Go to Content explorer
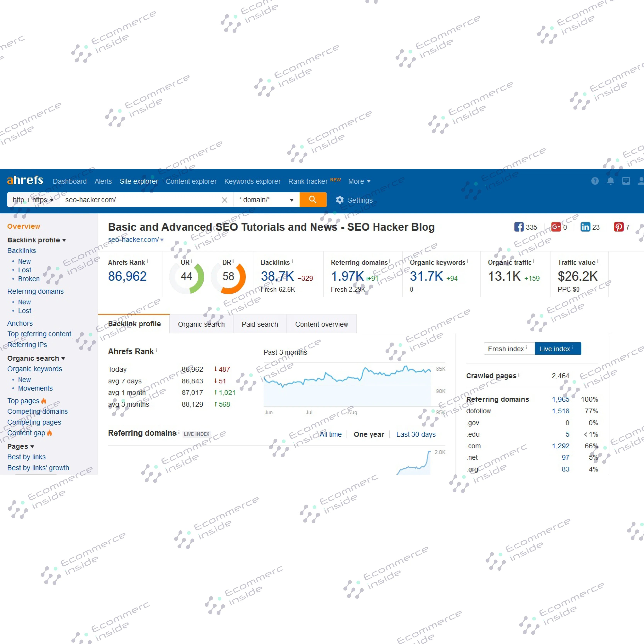Image resolution: width=644 pixels, height=644 pixels. tap(191, 181)
